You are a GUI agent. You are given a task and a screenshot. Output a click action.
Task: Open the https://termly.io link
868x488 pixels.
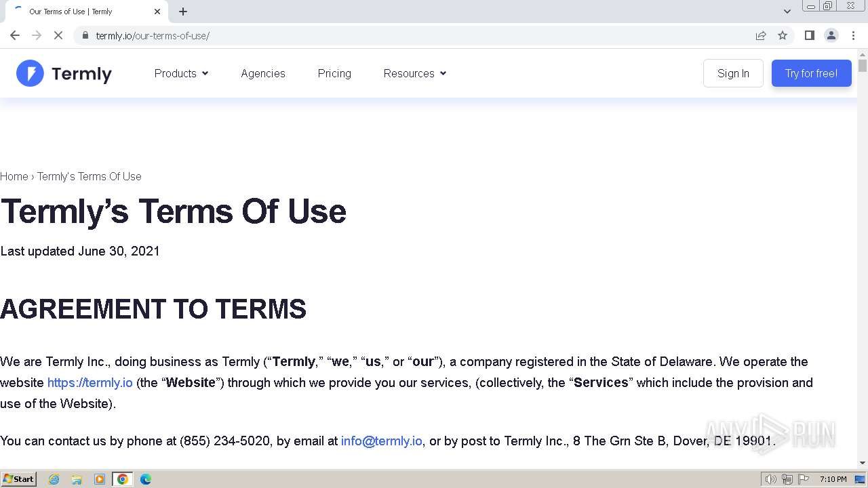click(90, 383)
